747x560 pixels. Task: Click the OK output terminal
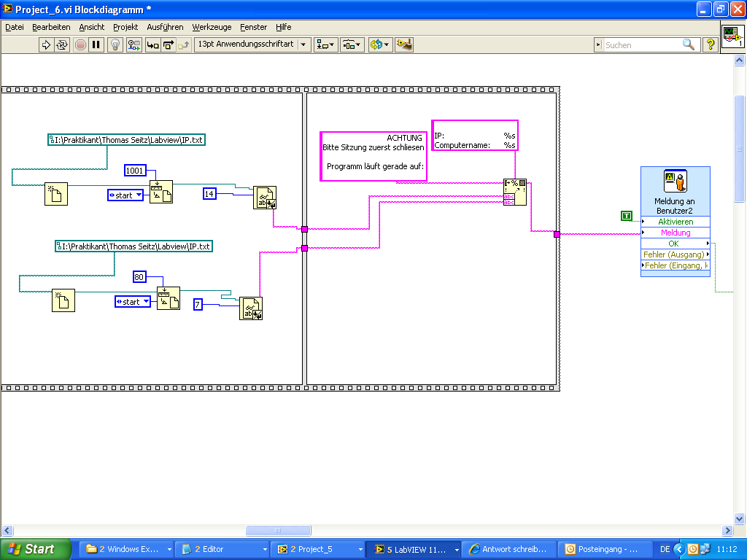tap(676, 244)
